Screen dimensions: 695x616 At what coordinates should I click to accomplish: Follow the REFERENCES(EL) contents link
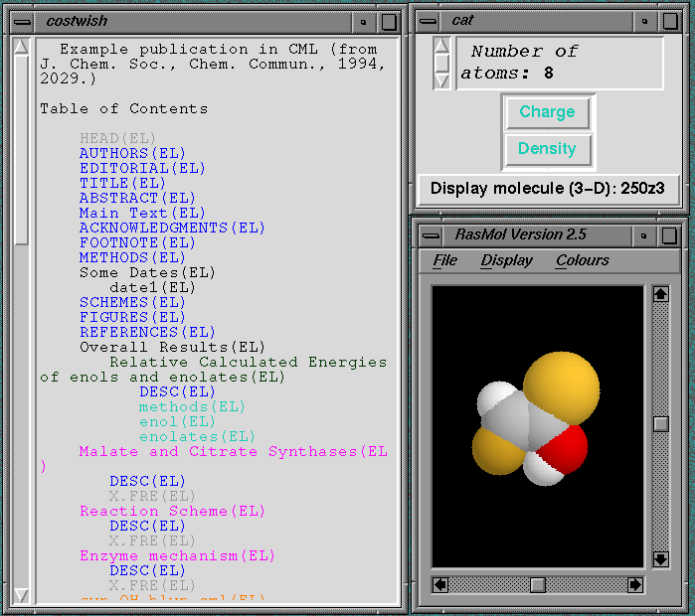[147, 332]
